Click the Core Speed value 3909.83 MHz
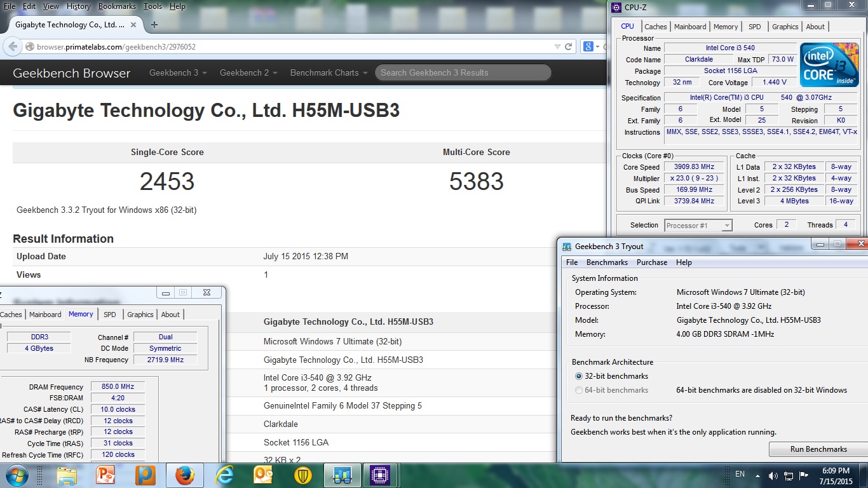This screenshot has height=488, width=868. pos(694,167)
